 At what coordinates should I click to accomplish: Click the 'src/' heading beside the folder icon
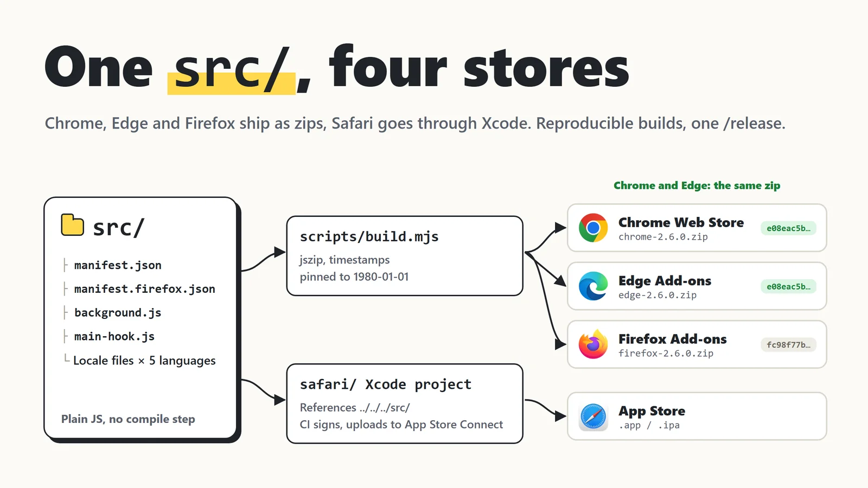point(119,227)
